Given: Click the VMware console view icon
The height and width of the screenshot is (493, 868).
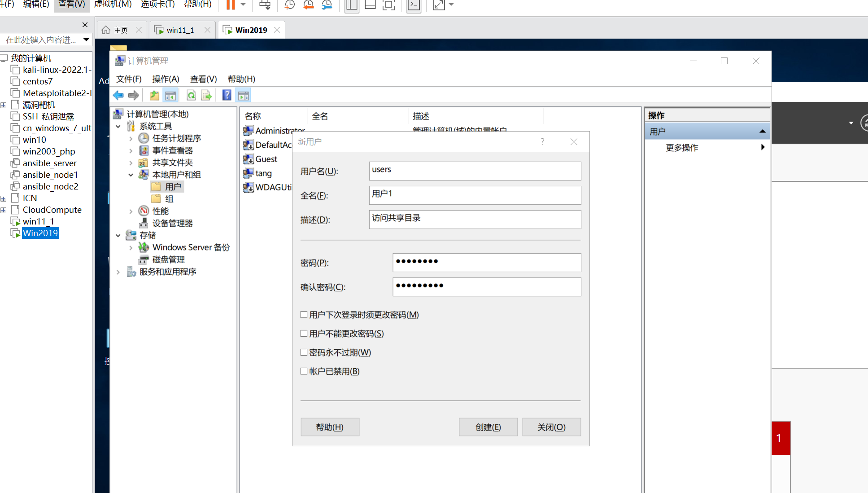Looking at the screenshot, I should [413, 5].
